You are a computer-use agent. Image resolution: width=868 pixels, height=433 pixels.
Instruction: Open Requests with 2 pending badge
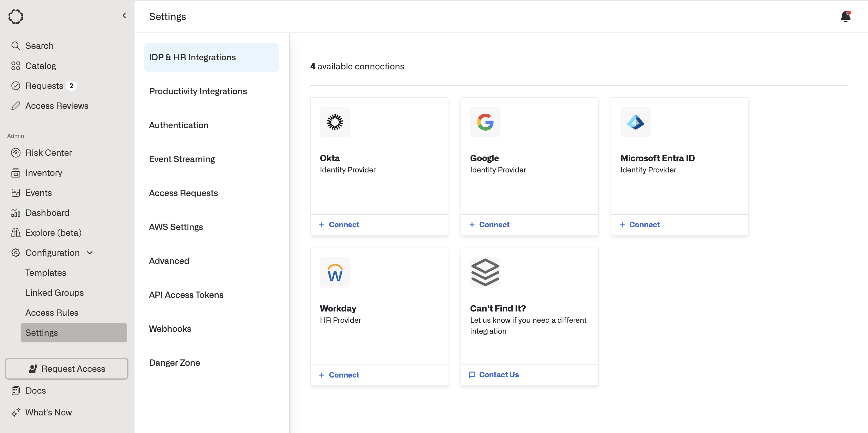point(44,85)
